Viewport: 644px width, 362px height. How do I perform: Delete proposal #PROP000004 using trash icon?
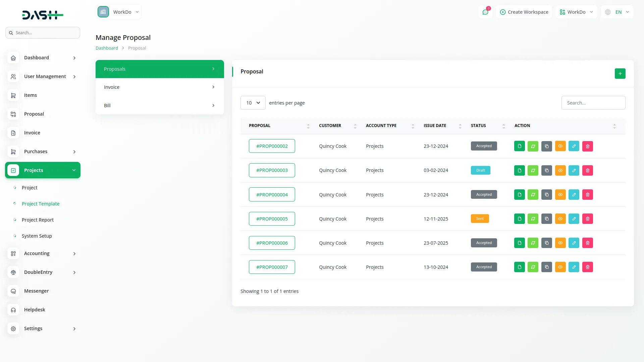pyautogui.click(x=587, y=194)
